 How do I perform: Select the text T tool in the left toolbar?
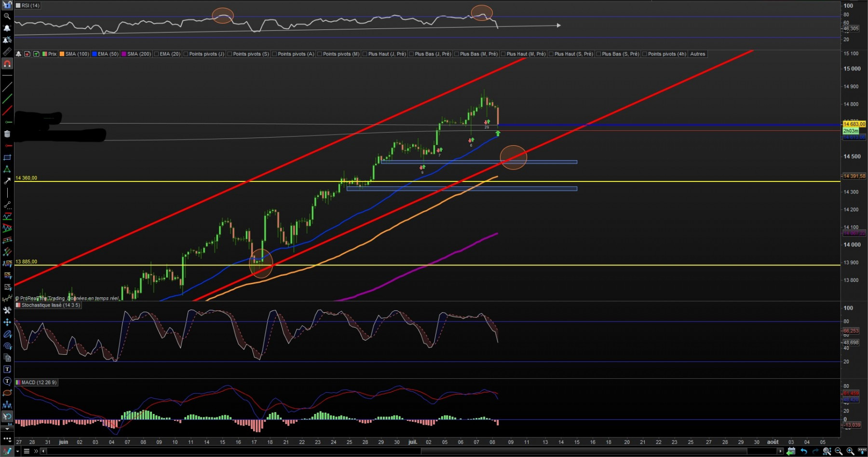pos(7,369)
